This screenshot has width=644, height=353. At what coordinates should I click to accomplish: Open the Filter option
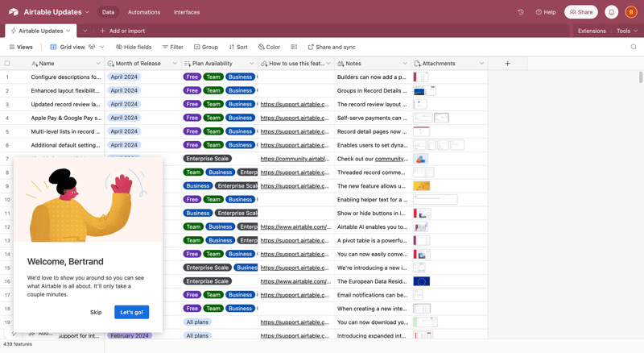(172, 47)
